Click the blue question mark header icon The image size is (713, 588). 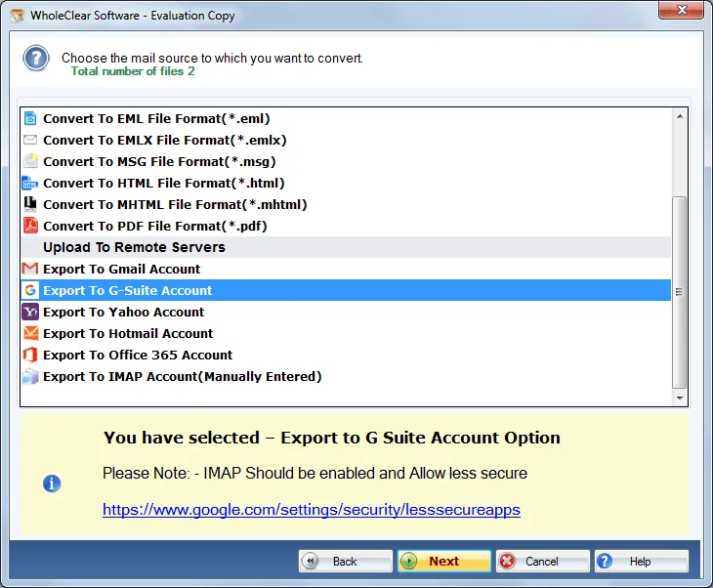[36, 59]
